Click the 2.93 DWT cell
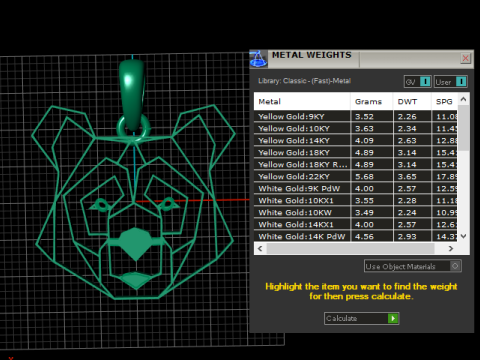Viewport: 480px width, 360px height. (412, 236)
